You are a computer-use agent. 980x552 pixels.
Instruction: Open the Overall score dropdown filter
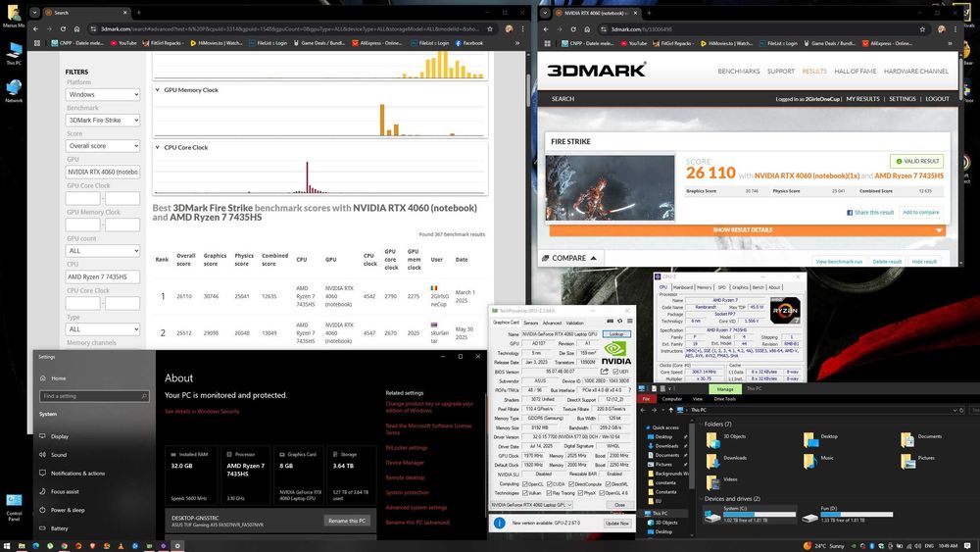103,146
